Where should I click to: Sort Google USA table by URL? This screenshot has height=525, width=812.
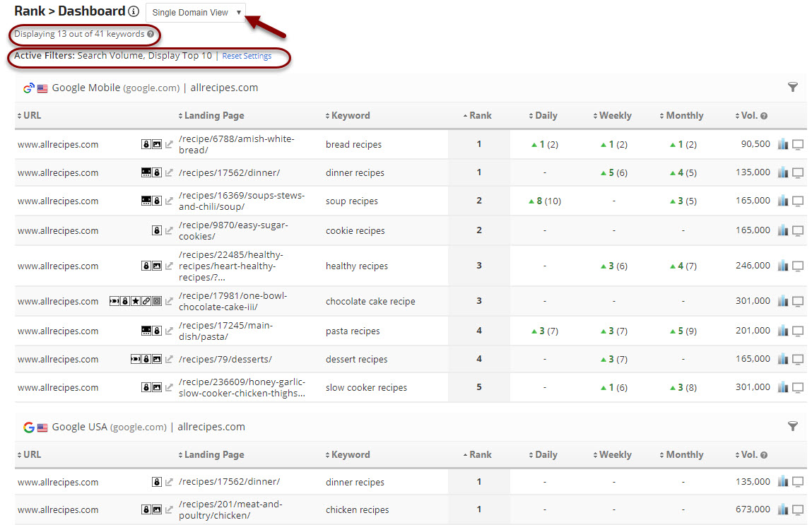(x=29, y=454)
